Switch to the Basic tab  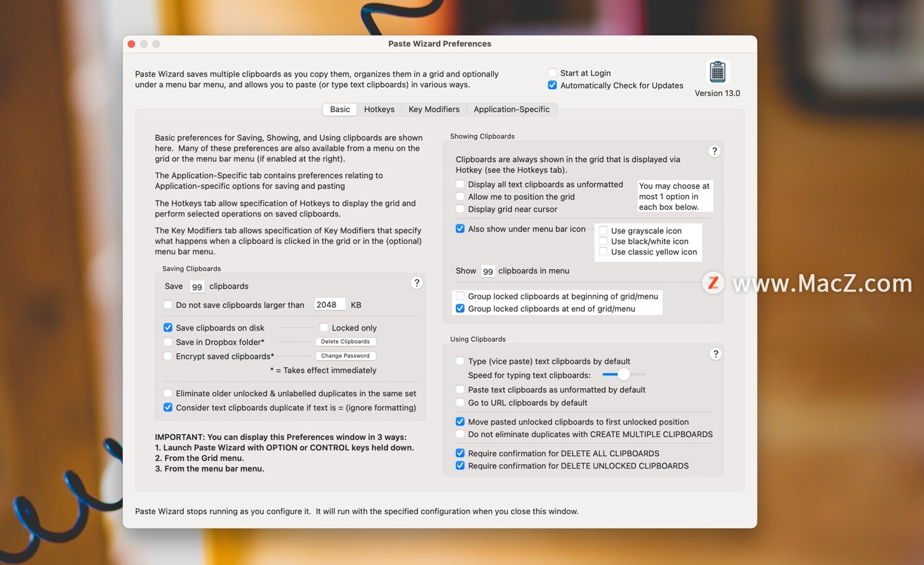(340, 110)
